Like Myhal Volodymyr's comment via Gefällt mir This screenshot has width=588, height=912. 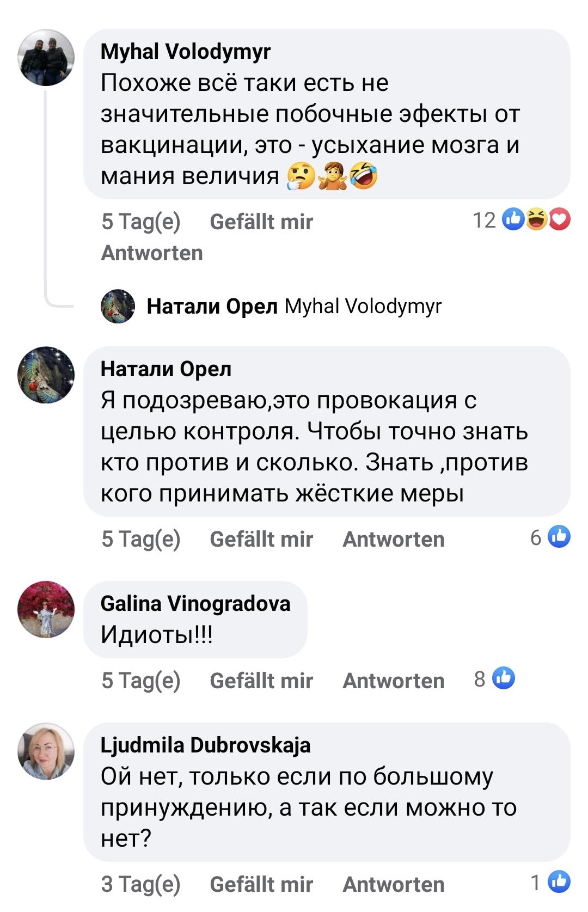point(261,222)
